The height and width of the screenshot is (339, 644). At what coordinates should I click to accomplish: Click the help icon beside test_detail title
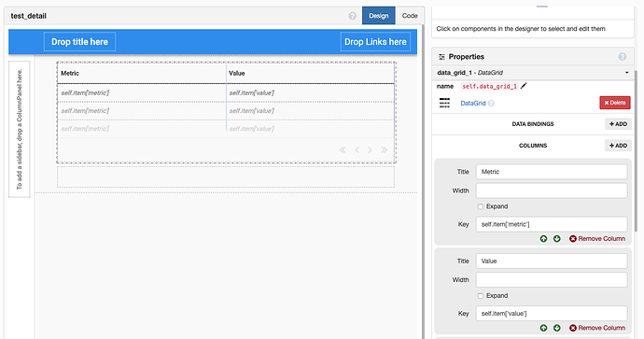tap(353, 16)
